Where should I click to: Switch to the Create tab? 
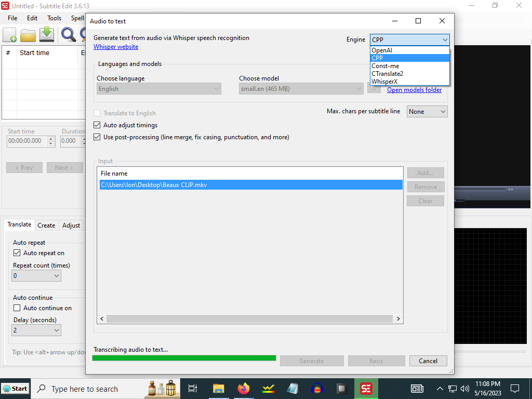[x=46, y=225]
